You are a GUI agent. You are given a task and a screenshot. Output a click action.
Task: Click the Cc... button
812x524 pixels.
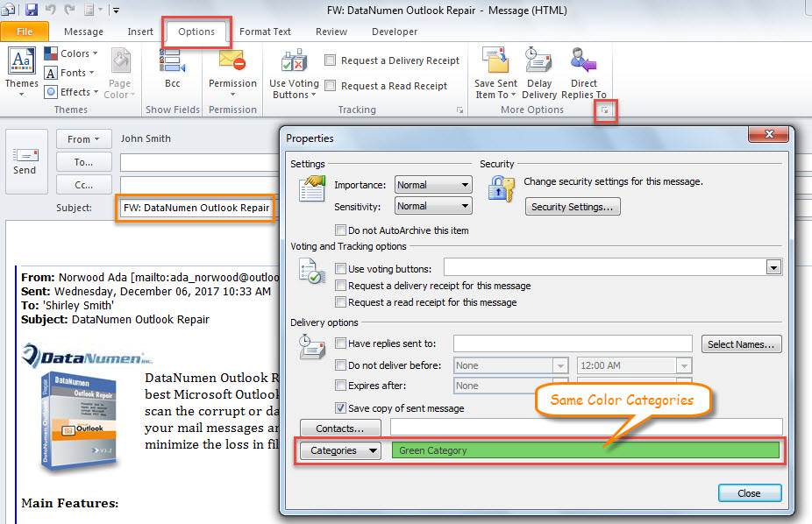point(83,185)
